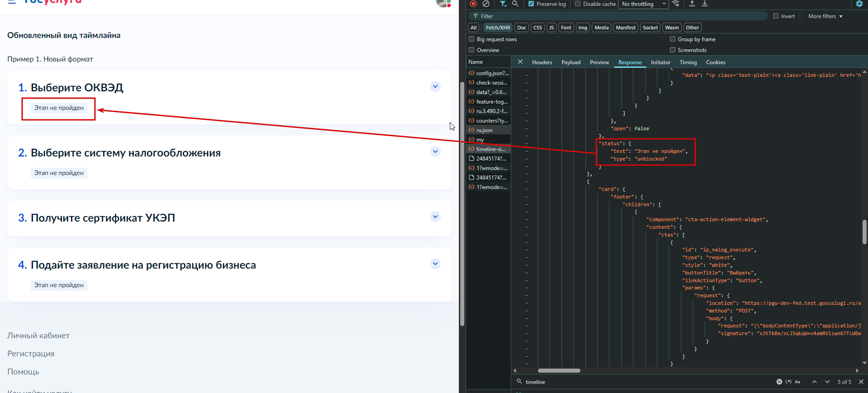Select the data?_=0.6... request
868x393 pixels.
click(489, 92)
